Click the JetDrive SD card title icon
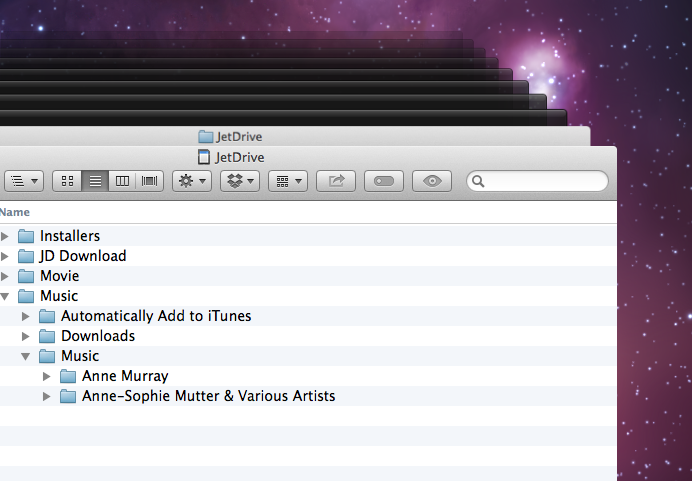 tap(204, 157)
